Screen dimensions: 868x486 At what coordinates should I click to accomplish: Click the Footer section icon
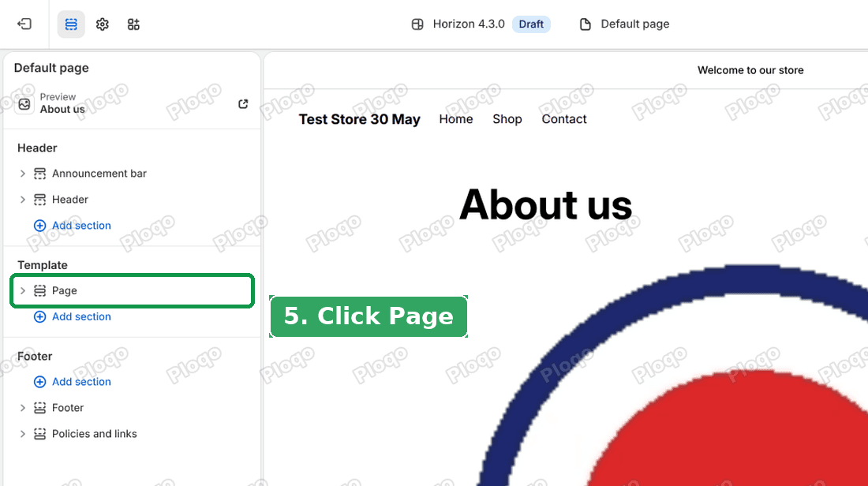pos(40,408)
